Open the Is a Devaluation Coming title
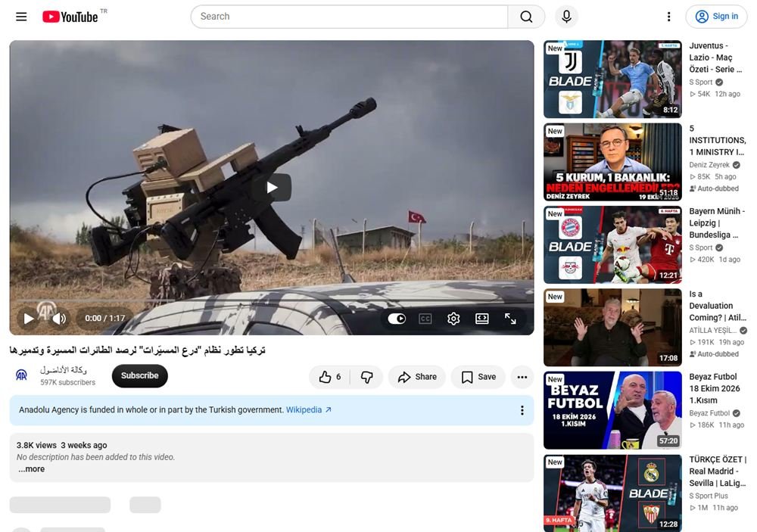The width and height of the screenshot is (757, 532). tap(717, 306)
